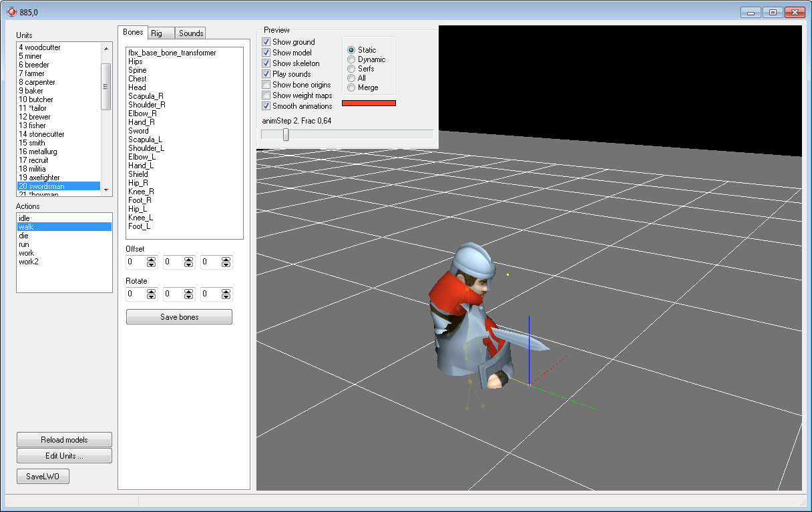
Task: Disable Smooth animations checkbox
Action: coord(266,106)
